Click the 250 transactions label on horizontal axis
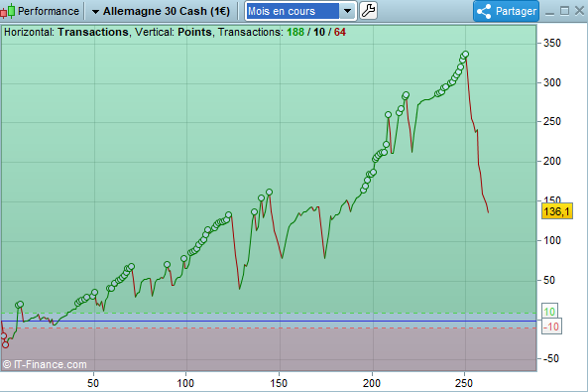The width and height of the screenshot is (588, 392). (x=464, y=383)
